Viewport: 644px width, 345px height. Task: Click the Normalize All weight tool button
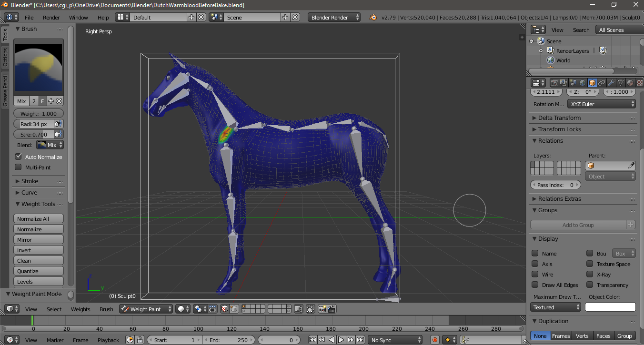pyautogui.click(x=38, y=218)
